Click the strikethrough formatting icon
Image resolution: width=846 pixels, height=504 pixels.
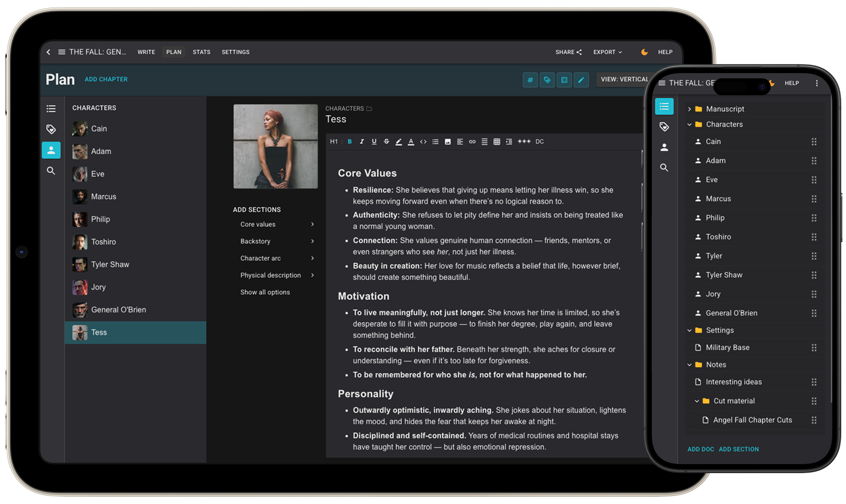[386, 141]
